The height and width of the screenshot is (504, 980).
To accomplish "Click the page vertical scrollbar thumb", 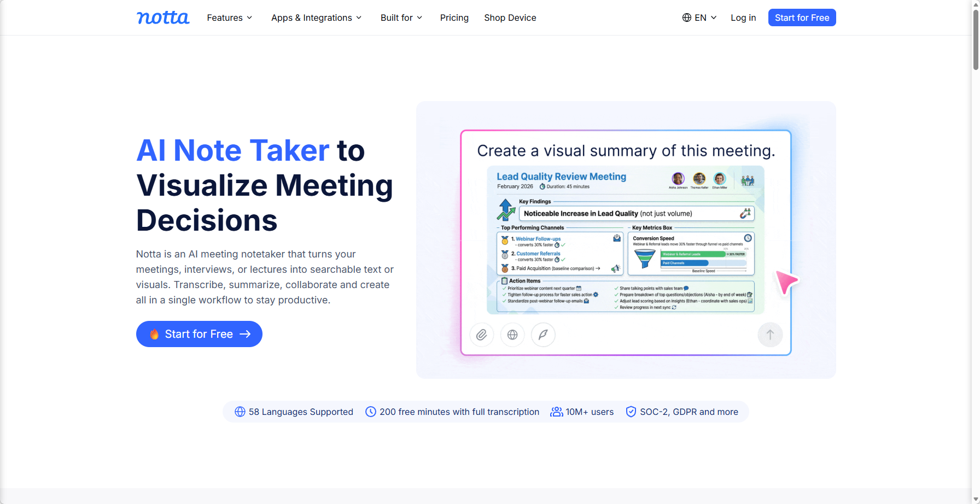I will point(976,39).
